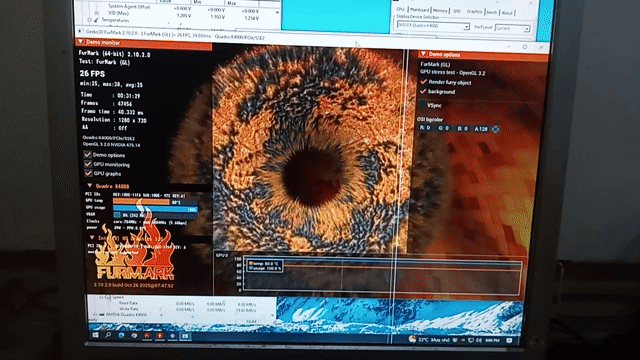Click the fourth taskbar app icon
The width and height of the screenshot is (640, 360).
pos(134,336)
